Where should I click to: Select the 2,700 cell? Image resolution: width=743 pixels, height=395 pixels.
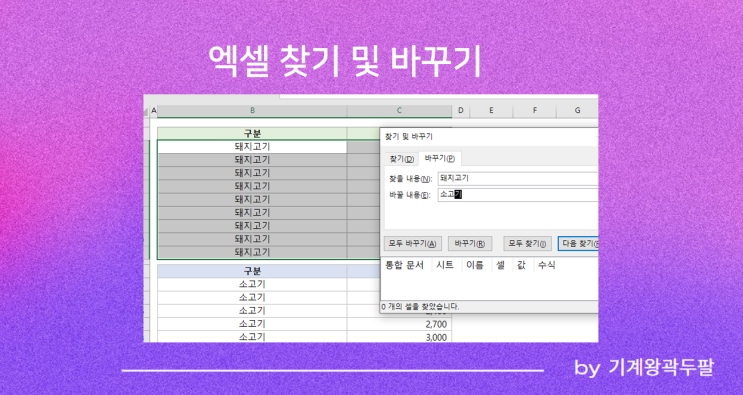tap(399, 324)
